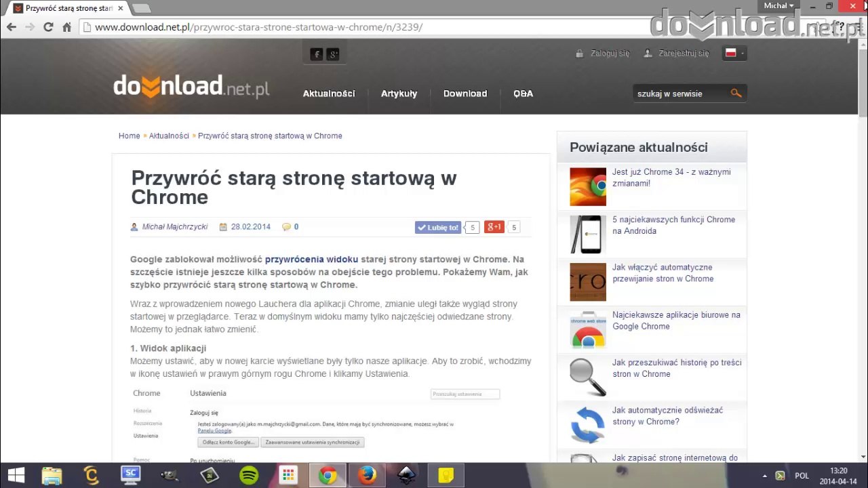Open 'Jest już Chrome 34' related article
The width and height of the screenshot is (868, 488).
[671, 178]
